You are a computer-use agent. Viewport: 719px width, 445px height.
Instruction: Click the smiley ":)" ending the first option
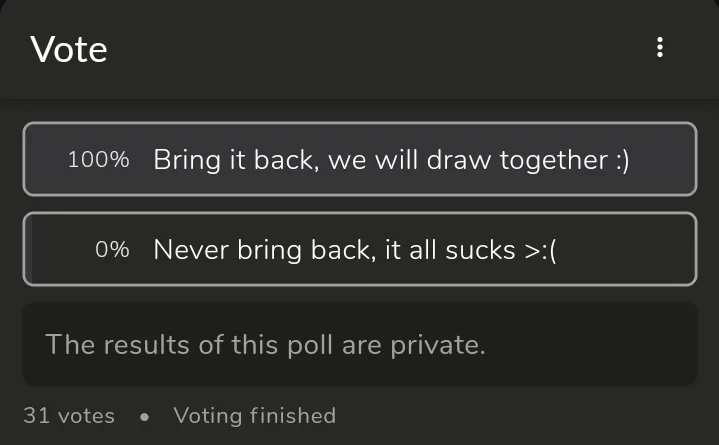click(x=622, y=160)
